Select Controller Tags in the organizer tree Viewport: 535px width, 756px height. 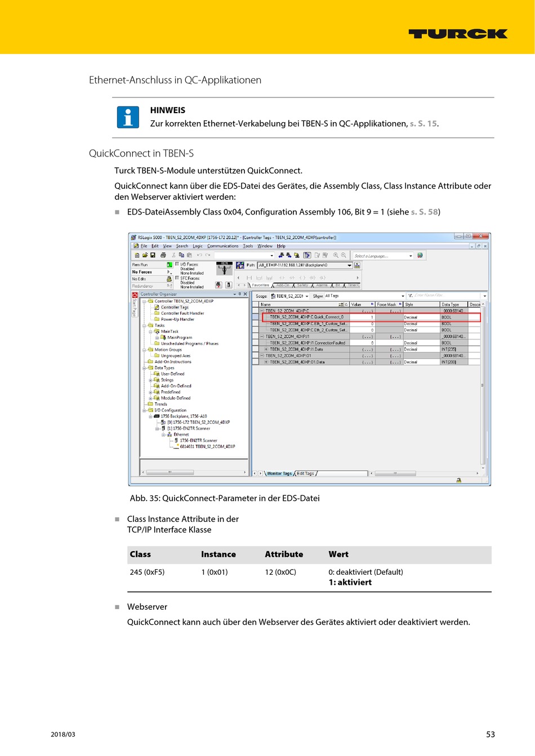point(175,307)
